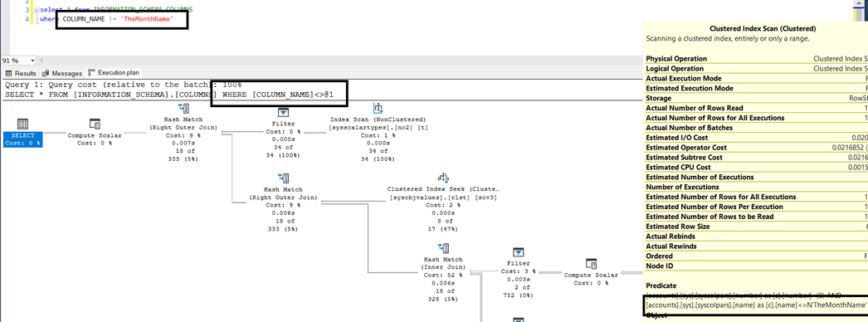Image resolution: width=868 pixels, height=322 pixels.
Task: Click 'Actual Rebinds' property row
Action: 757,237
